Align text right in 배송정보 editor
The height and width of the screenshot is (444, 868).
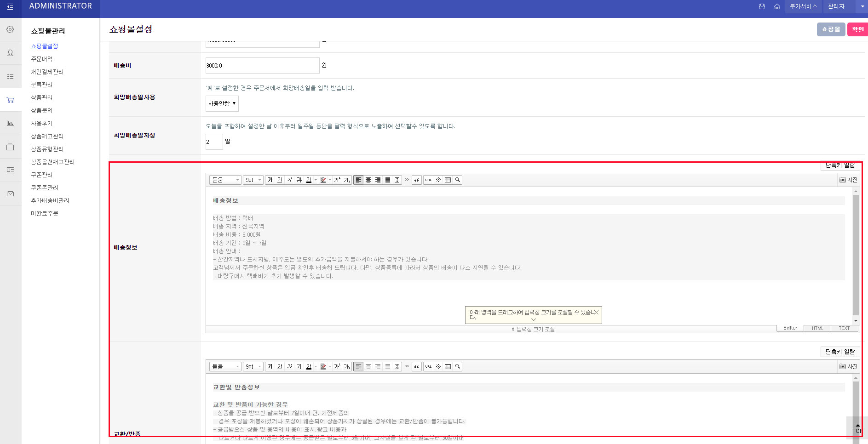(378, 180)
